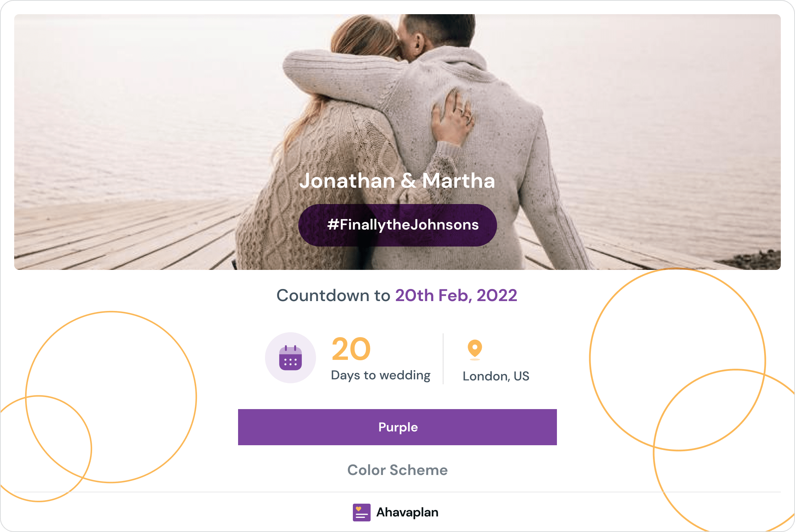Click the Countdown to heading text
This screenshot has height=532, width=795.
pyautogui.click(x=333, y=295)
